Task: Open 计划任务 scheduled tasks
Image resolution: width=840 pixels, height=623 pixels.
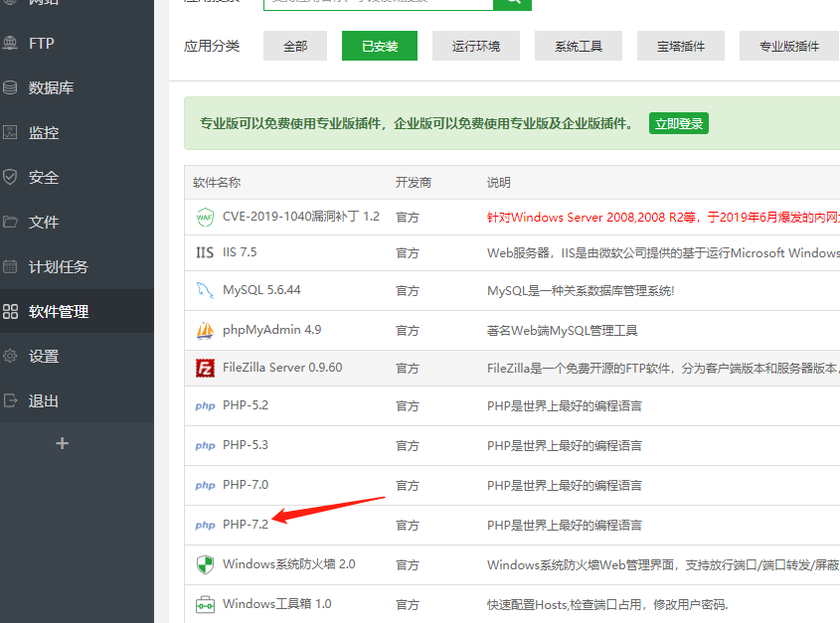Action: click(59, 266)
